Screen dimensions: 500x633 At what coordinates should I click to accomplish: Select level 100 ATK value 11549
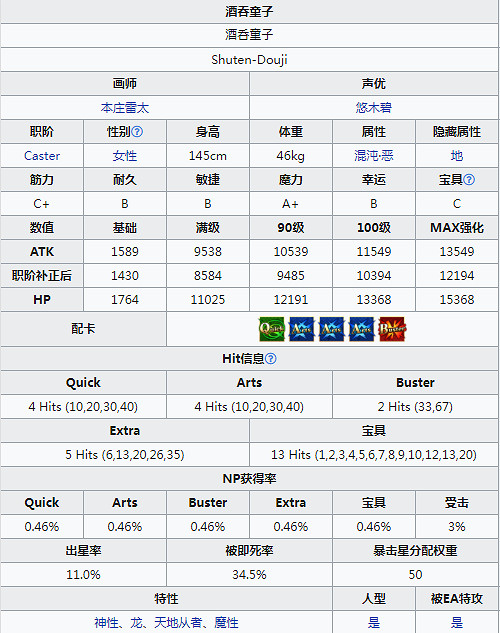point(374,252)
